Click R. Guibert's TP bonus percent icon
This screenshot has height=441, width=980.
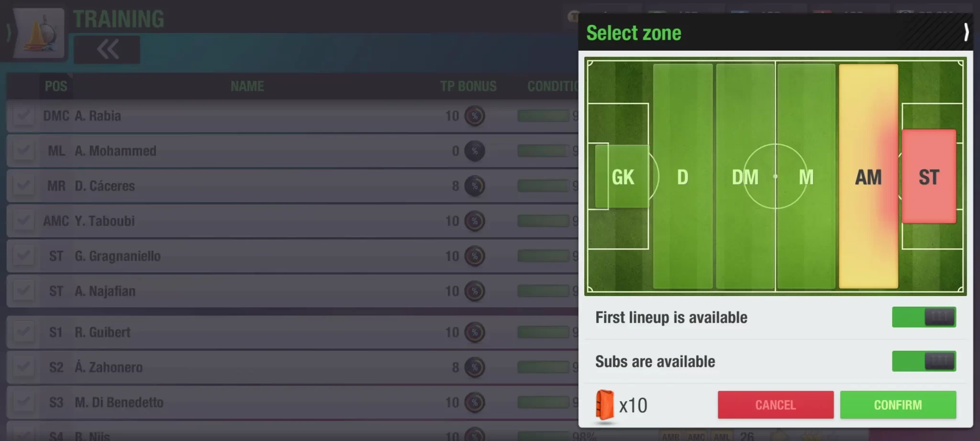[475, 332]
